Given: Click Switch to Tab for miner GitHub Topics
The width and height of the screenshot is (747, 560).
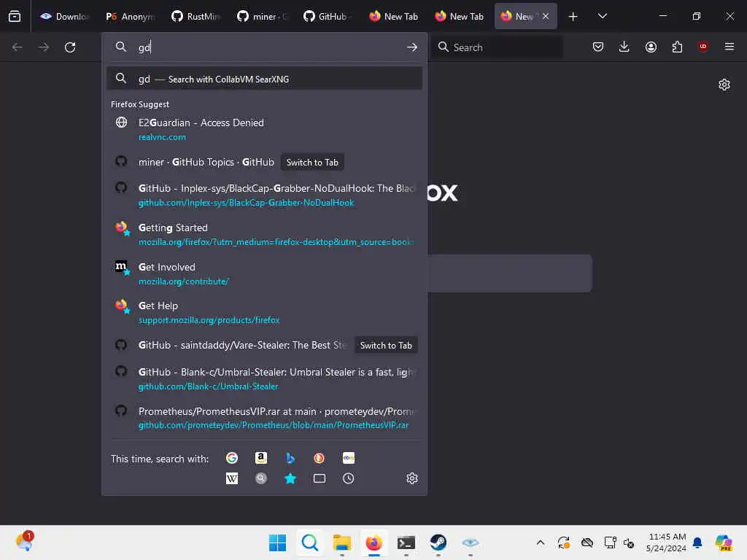Looking at the screenshot, I should (x=312, y=163).
